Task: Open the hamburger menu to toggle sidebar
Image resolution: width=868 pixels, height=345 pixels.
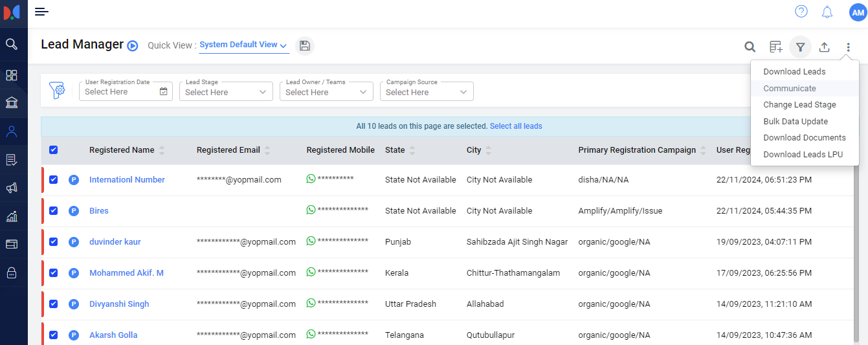Action: (x=41, y=12)
